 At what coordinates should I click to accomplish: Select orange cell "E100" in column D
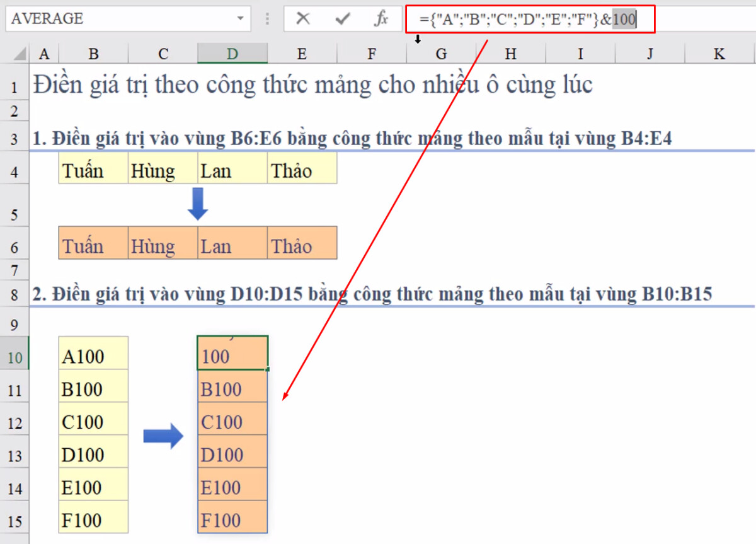tap(232, 485)
